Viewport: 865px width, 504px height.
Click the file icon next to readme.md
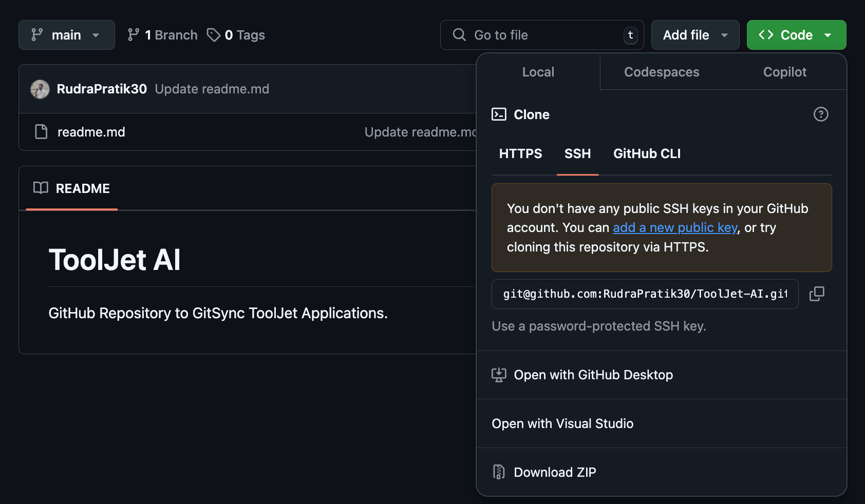(41, 132)
